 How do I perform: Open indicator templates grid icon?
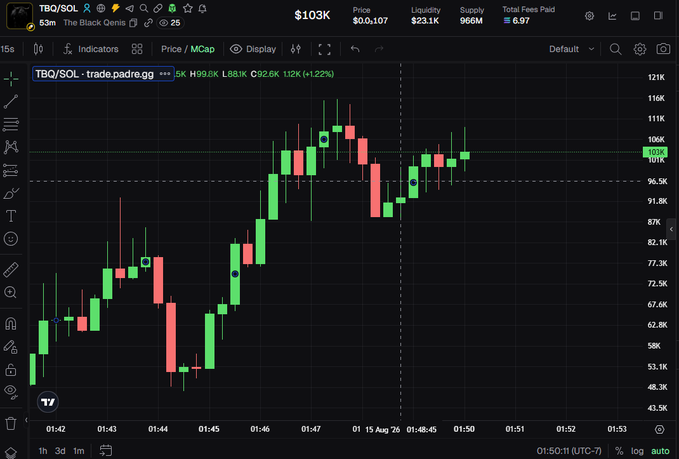(x=137, y=49)
